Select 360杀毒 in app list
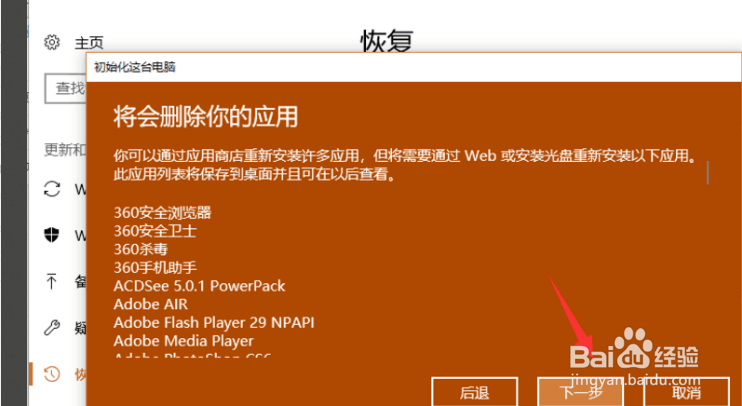Screen dimensions: 742x406 pos(141,249)
